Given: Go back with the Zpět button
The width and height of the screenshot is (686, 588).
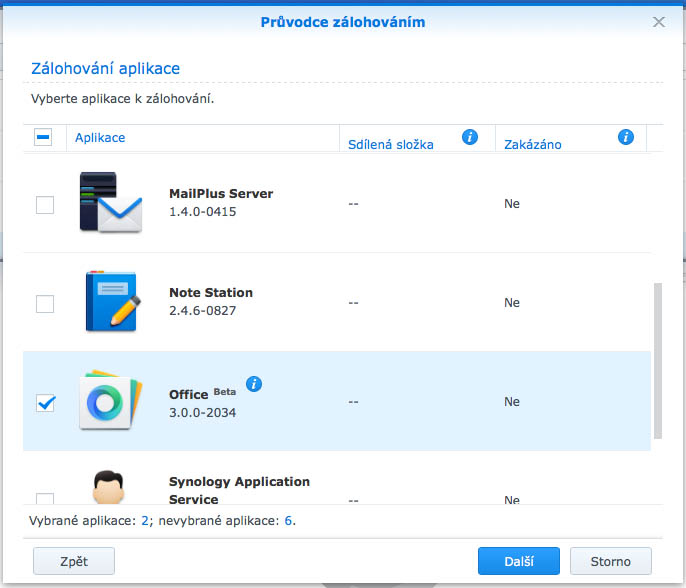Looking at the screenshot, I should [74, 561].
